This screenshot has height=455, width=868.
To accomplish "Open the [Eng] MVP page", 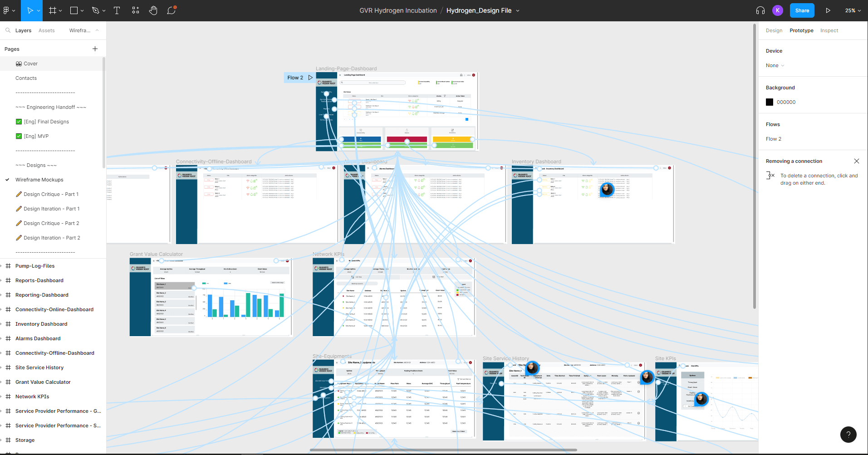I will [x=36, y=136].
